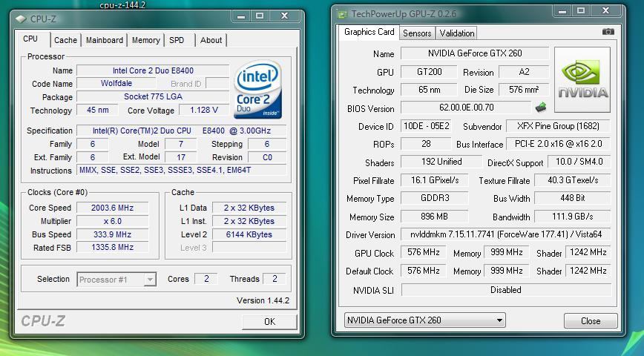Click the Texture Fillrate value 40.3 GTexel/s
Viewport: 644px width, 356px height.
[x=573, y=179]
